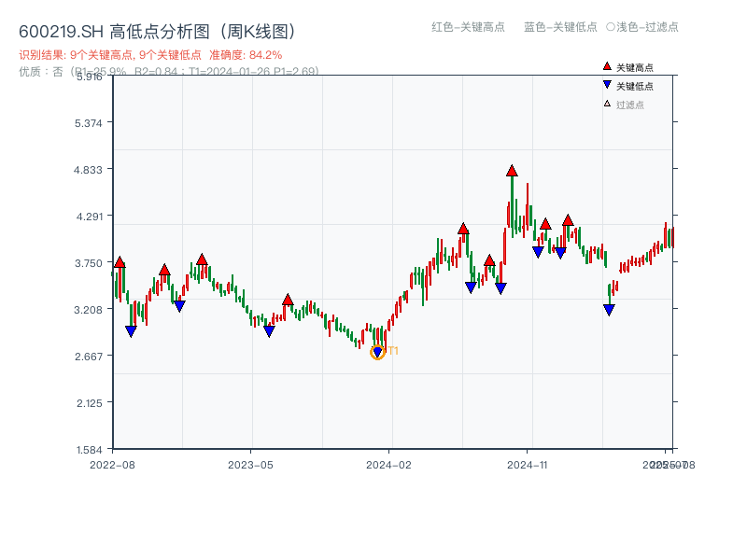
Task: Click the 2024-02 x-axis date label
Action: (388, 465)
